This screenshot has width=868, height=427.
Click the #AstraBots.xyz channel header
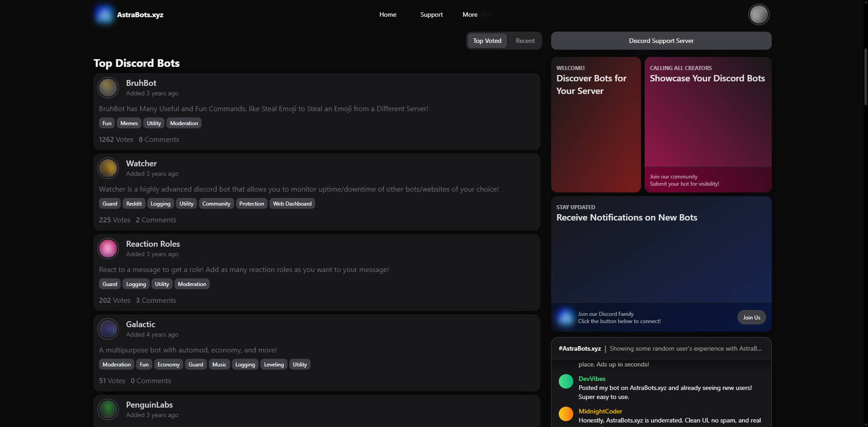(580, 348)
